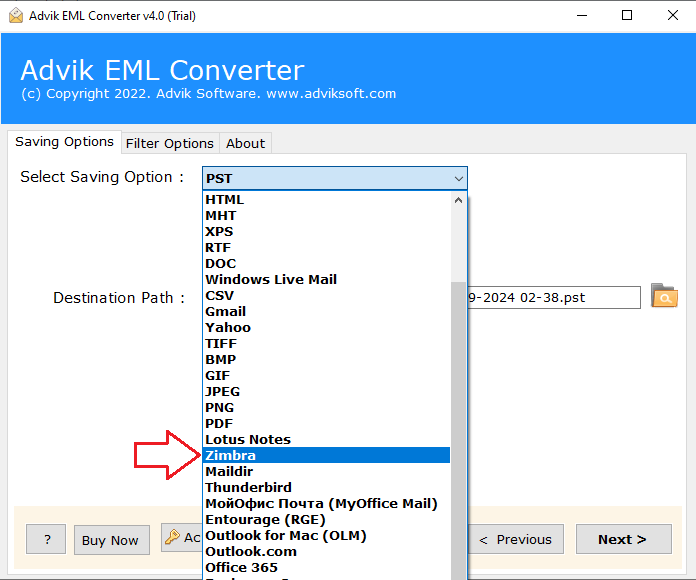Select МойОфис Почта (MyOffice Mail) option
This screenshot has height=580, width=696.
[x=327, y=504]
